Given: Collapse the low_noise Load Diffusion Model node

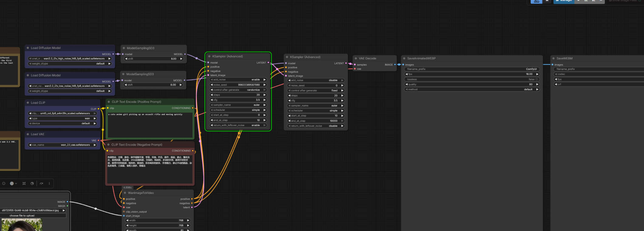Looking at the screenshot, I should (28, 75).
